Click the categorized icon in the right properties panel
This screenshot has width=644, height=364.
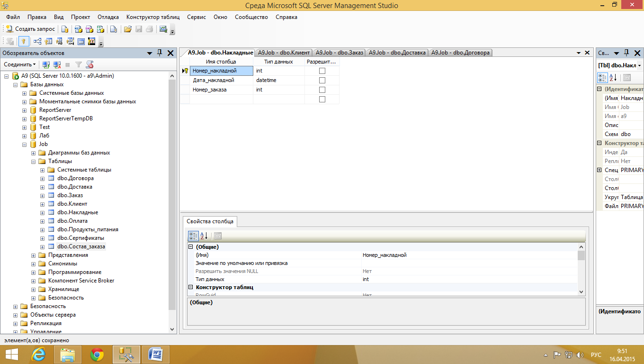(602, 78)
